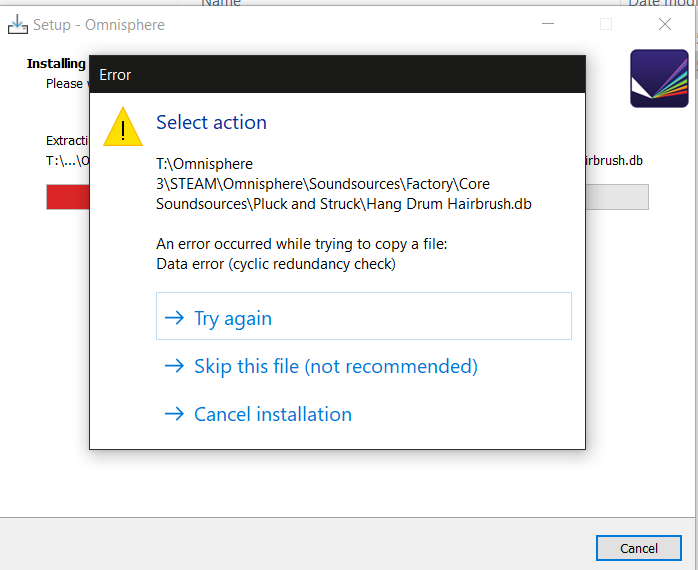The height and width of the screenshot is (570, 698).
Task: Open the Setup installer icon in the title bar
Action: [x=18, y=24]
